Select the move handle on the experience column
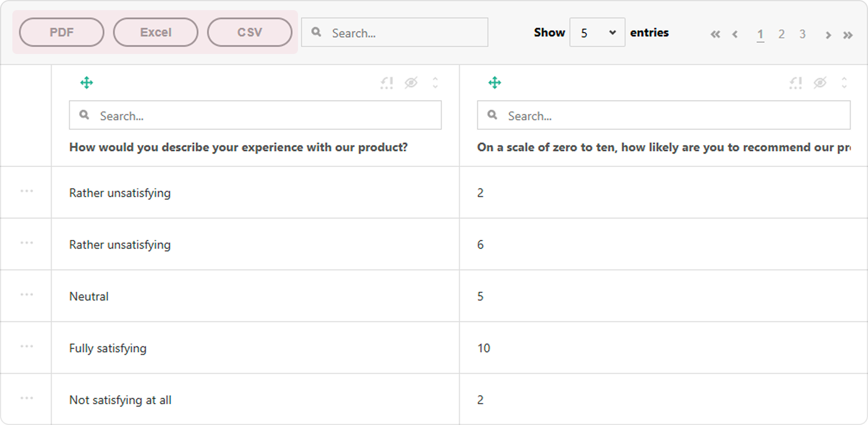Image resolution: width=868 pixels, height=425 pixels. (x=87, y=82)
